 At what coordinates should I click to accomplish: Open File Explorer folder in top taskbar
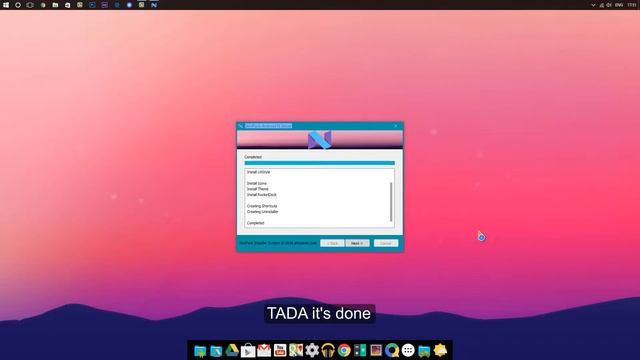coord(55,5)
